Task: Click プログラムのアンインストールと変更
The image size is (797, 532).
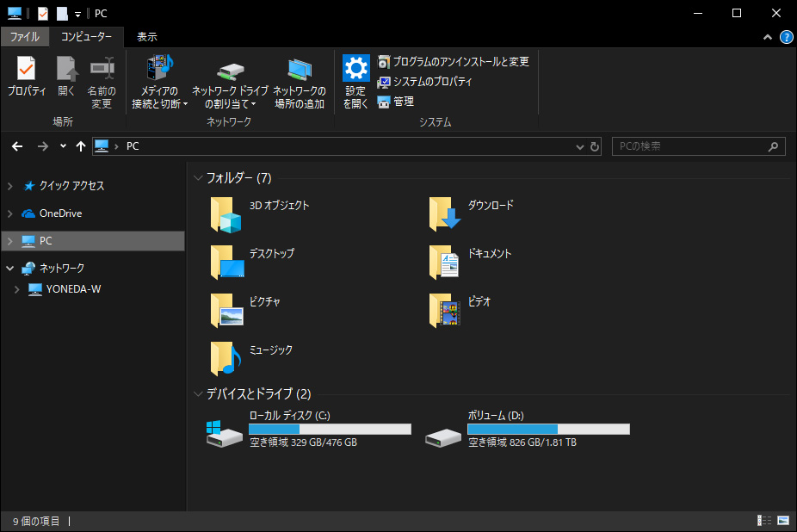Action: [453, 62]
